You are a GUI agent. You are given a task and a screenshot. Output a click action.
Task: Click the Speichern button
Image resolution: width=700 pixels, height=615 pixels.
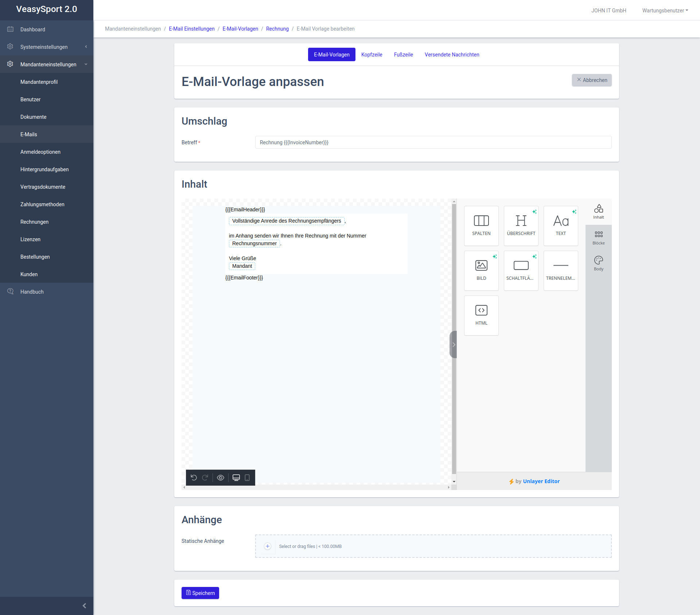pos(200,593)
